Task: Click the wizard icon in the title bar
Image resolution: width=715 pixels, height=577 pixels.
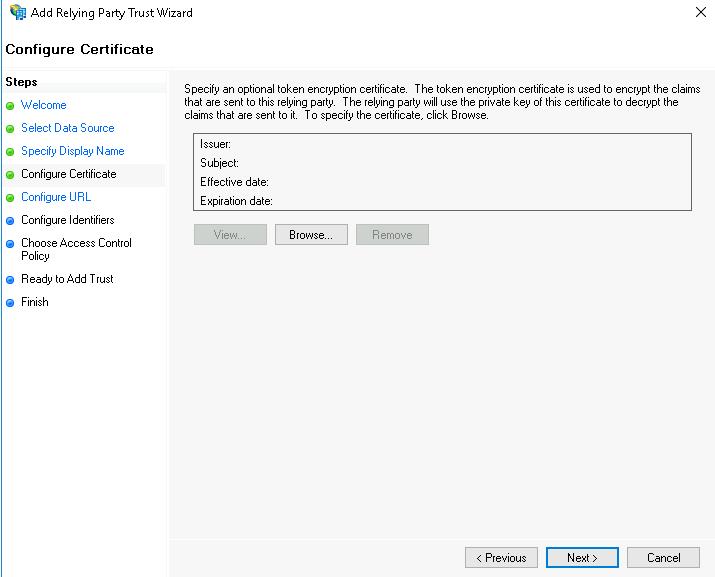Action: [17, 13]
